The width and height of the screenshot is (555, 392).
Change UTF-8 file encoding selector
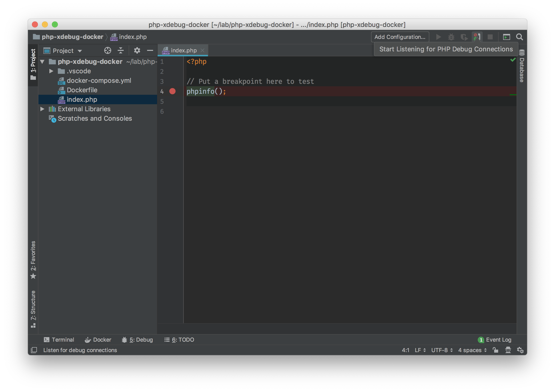click(x=442, y=350)
